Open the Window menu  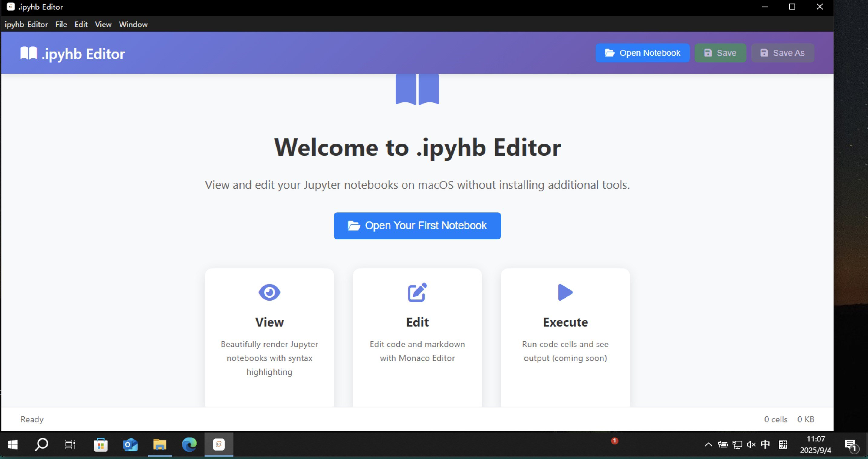point(133,24)
